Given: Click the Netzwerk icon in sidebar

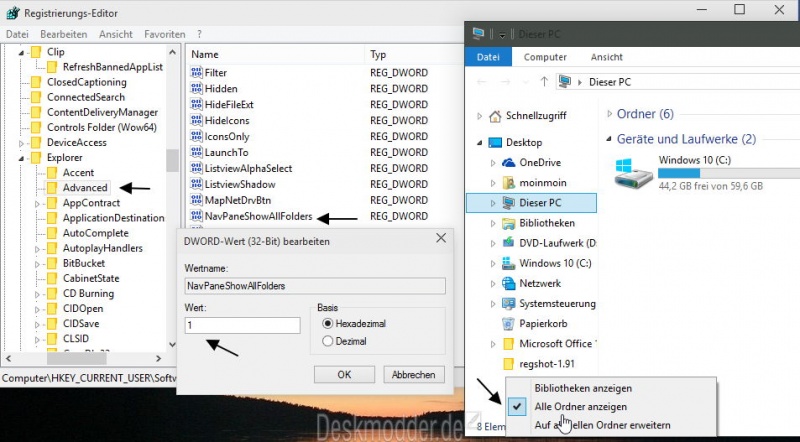Looking at the screenshot, I should click(x=508, y=283).
